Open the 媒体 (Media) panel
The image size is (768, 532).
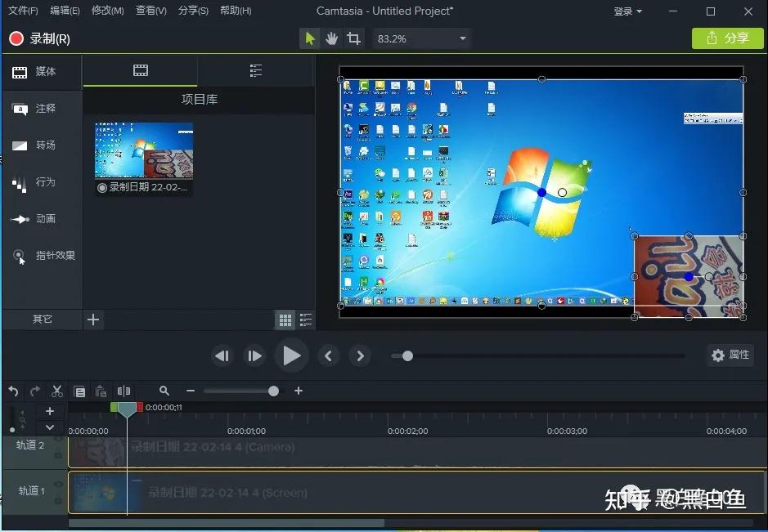pyautogui.click(x=41, y=72)
